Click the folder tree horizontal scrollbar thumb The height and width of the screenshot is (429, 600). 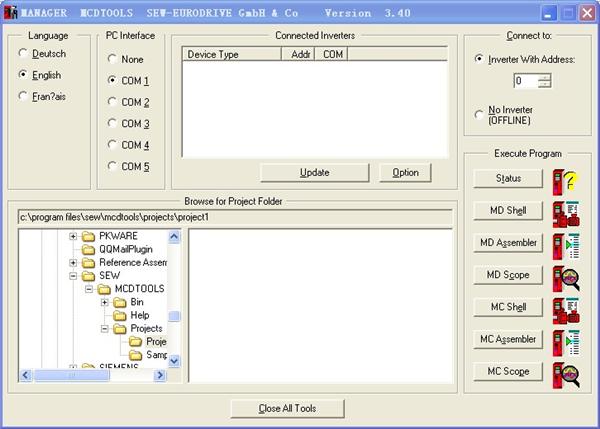tap(72, 375)
